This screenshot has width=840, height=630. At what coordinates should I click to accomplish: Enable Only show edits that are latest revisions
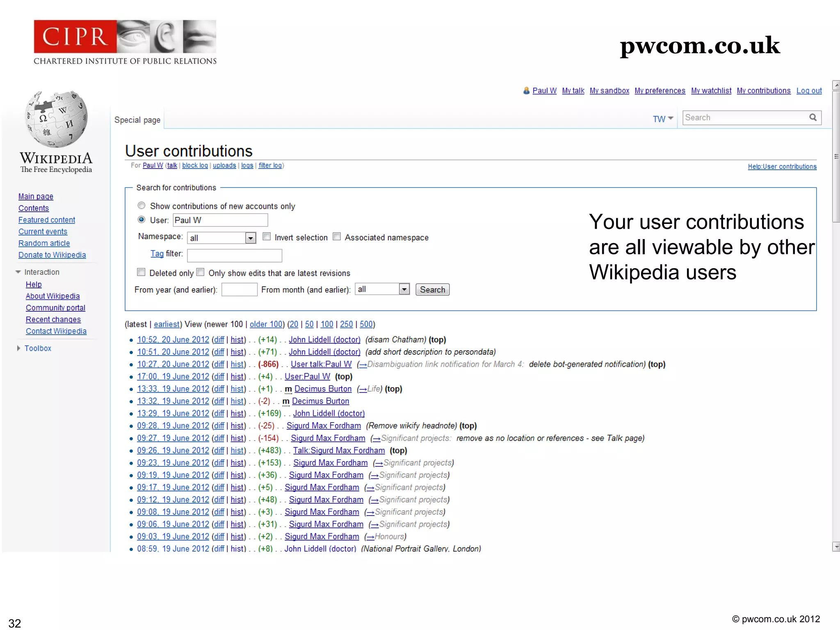[201, 272]
